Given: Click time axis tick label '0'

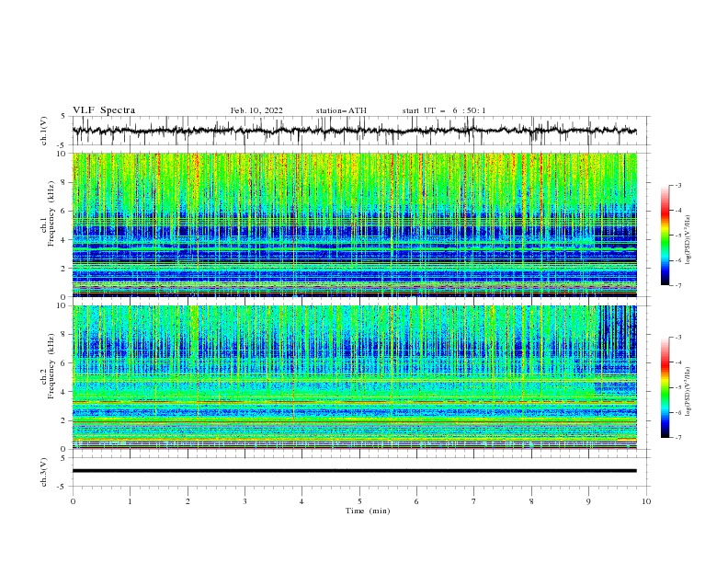Looking at the screenshot, I should pyautogui.click(x=73, y=501).
